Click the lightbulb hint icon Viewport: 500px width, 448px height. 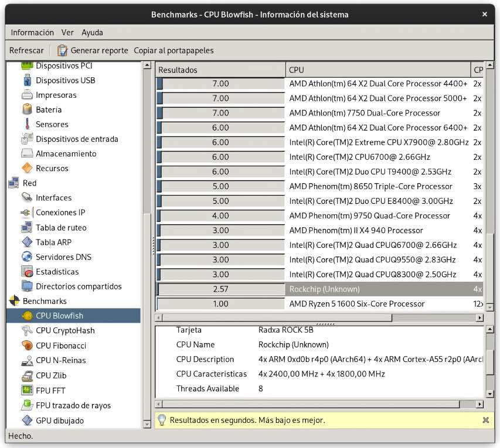(162, 420)
